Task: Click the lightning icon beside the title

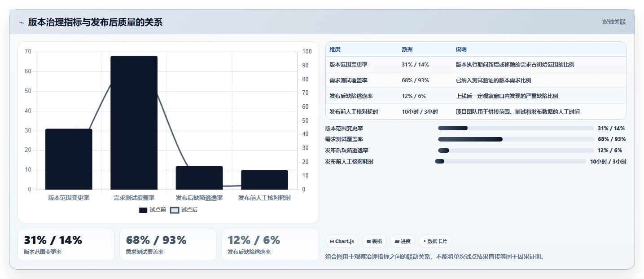Action: pos(21,22)
